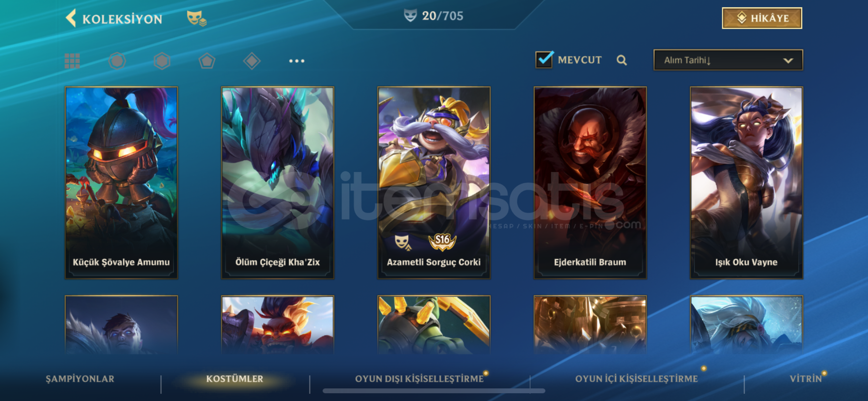Screen dimensions: 868x401
Task: Open Oyun İçi Kişiselleştirme tab
Action: tap(636, 379)
